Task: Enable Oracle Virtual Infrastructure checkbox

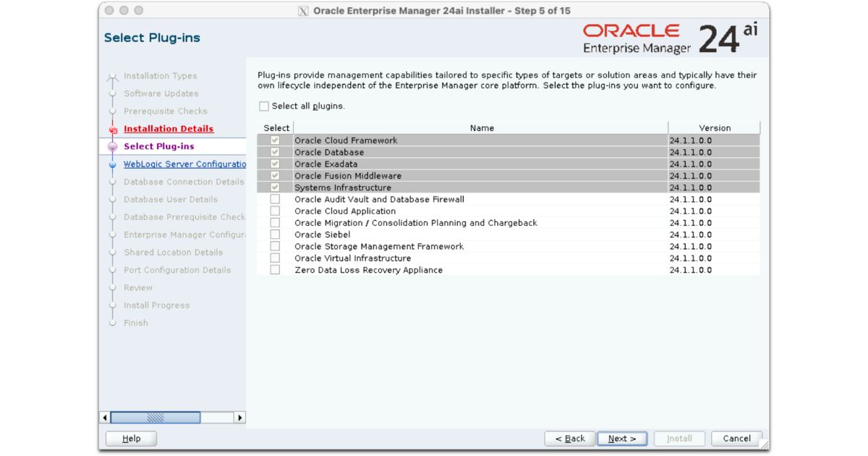Action: (x=275, y=258)
